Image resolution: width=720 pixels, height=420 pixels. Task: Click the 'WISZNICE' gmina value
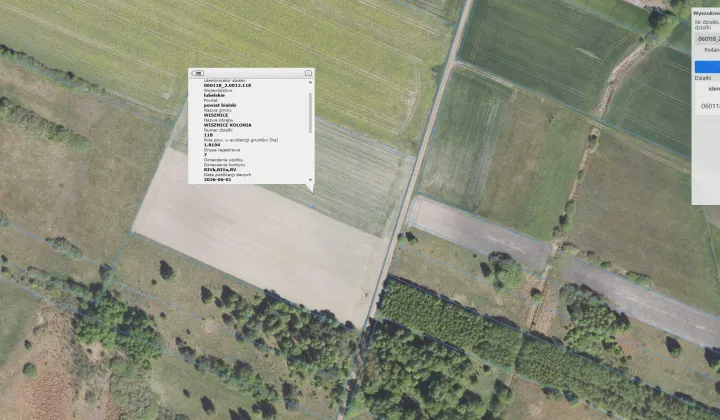click(216, 115)
